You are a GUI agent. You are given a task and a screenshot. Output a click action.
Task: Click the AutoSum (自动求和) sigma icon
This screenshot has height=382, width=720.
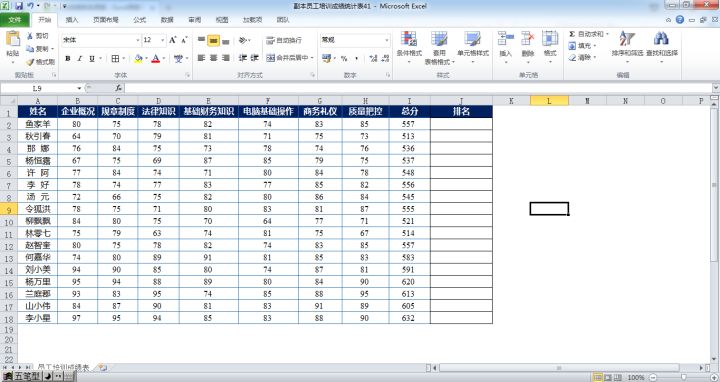pos(572,34)
